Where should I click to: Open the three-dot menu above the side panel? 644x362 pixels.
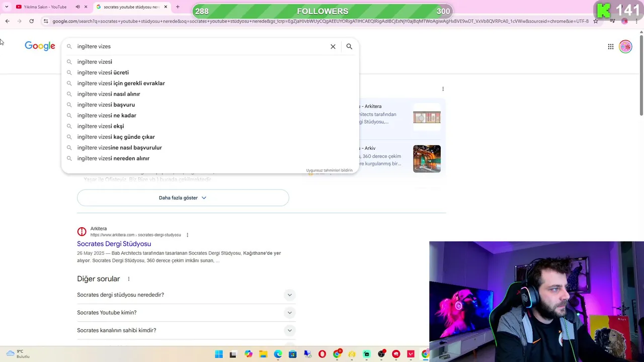pyautogui.click(x=443, y=89)
